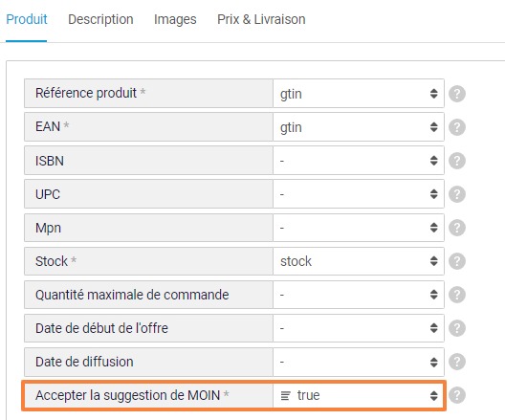Screen dimensions: 505x420
Task: Open the Images tab
Action: (x=175, y=19)
